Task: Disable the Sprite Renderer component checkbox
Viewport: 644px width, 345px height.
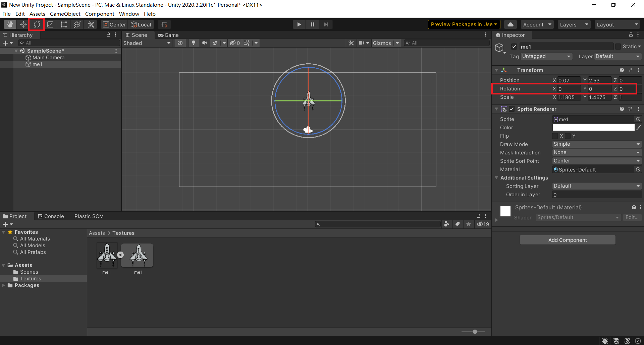Action: (x=512, y=109)
